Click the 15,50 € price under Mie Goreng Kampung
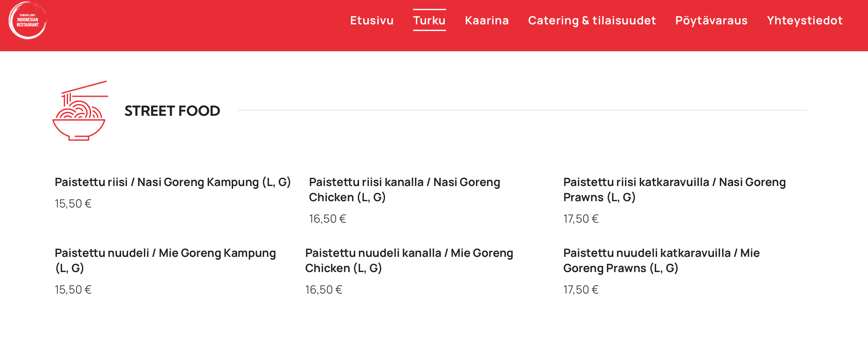Screen dimensions: 868x360 click(x=73, y=289)
